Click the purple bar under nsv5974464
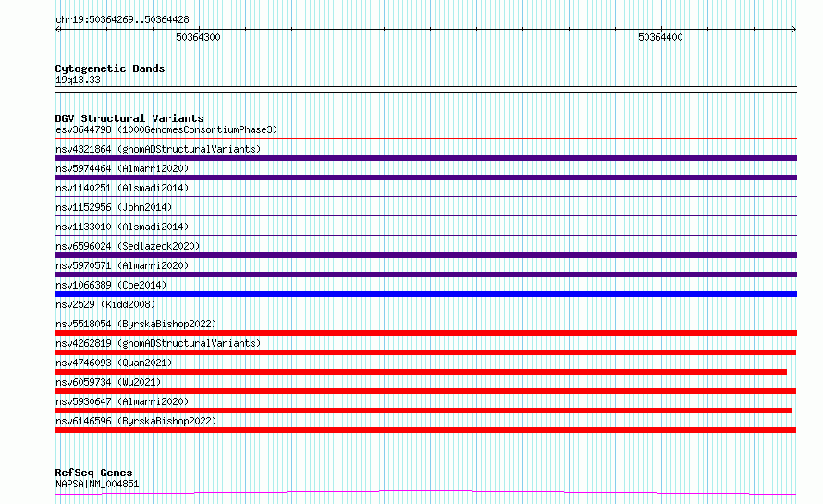823x504 pixels. point(425,178)
